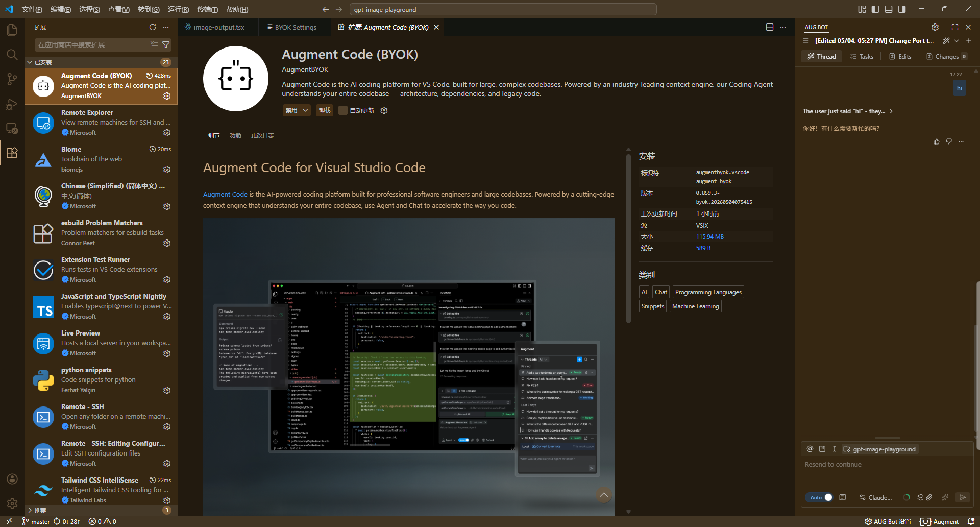
Task: Click the scroll-to-top arrow on extension page
Action: pyautogui.click(x=604, y=494)
